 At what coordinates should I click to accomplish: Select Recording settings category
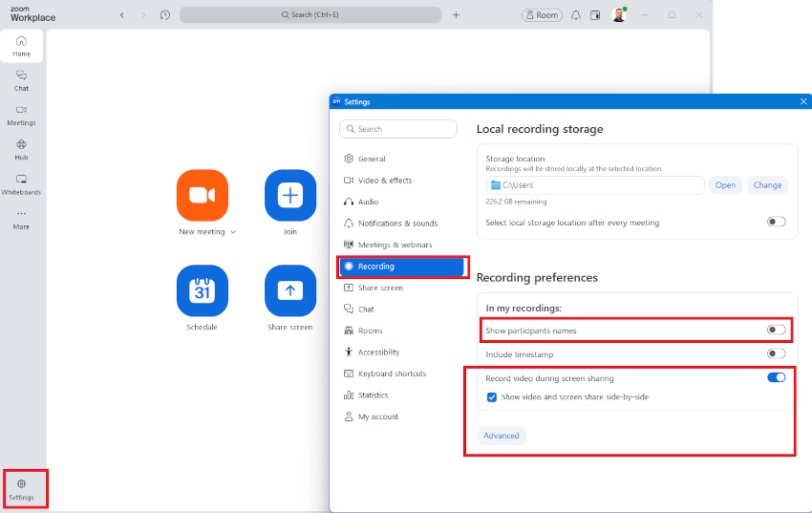(x=401, y=267)
